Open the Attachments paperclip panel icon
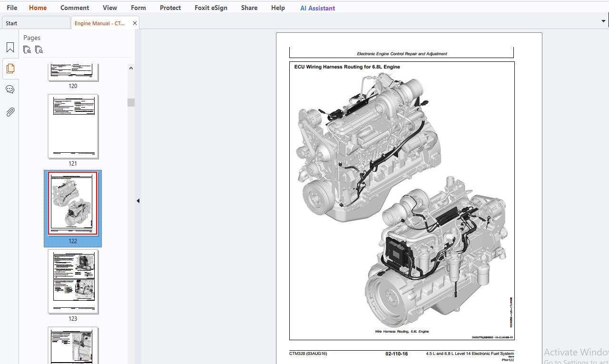This screenshot has width=609, height=364. coord(10,112)
